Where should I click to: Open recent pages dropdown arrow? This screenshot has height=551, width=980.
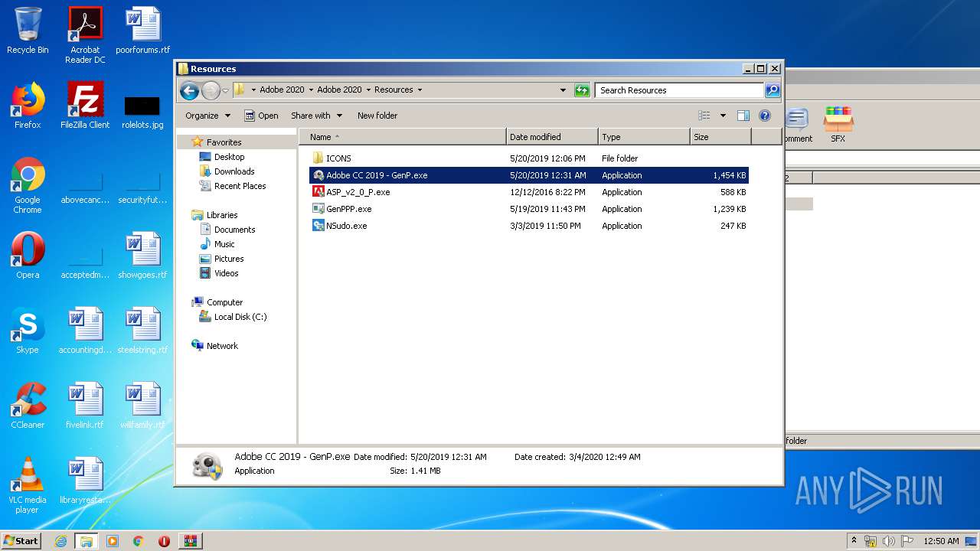(x=226, y=90)
